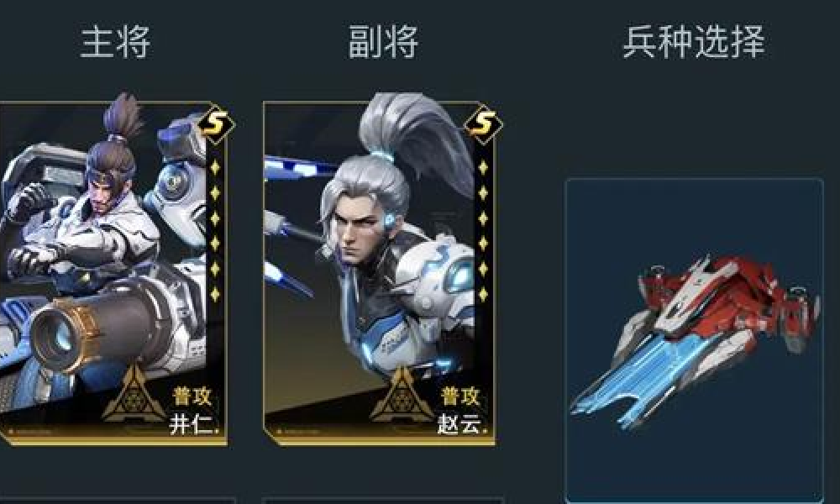Click the S rank badge on 赵云

pyautogui.click(x=483, y=125)
